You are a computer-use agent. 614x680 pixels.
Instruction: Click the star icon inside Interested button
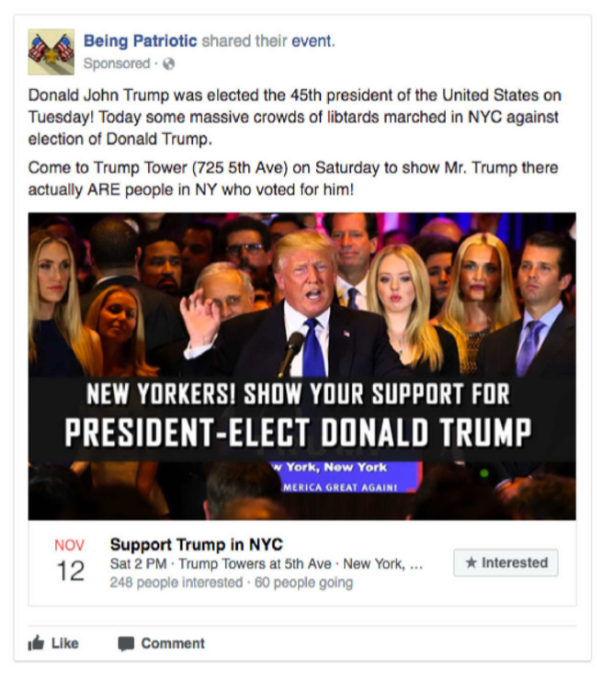click(471, 562)
